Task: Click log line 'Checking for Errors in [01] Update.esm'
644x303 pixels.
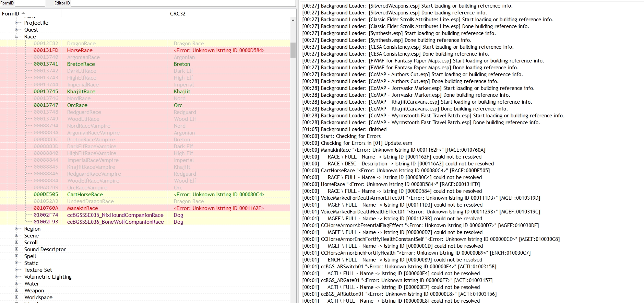Action: pyautogui.click(x=357, y=143)
